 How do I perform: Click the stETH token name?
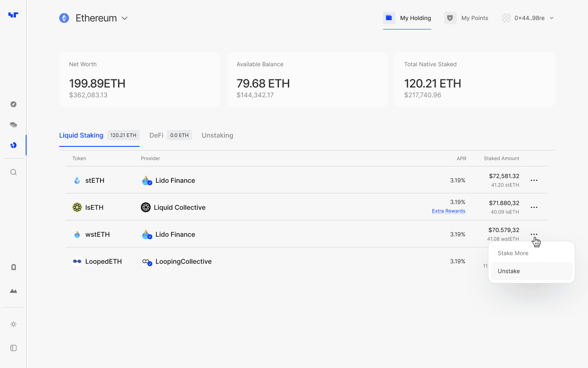click(x=95, y=180)
